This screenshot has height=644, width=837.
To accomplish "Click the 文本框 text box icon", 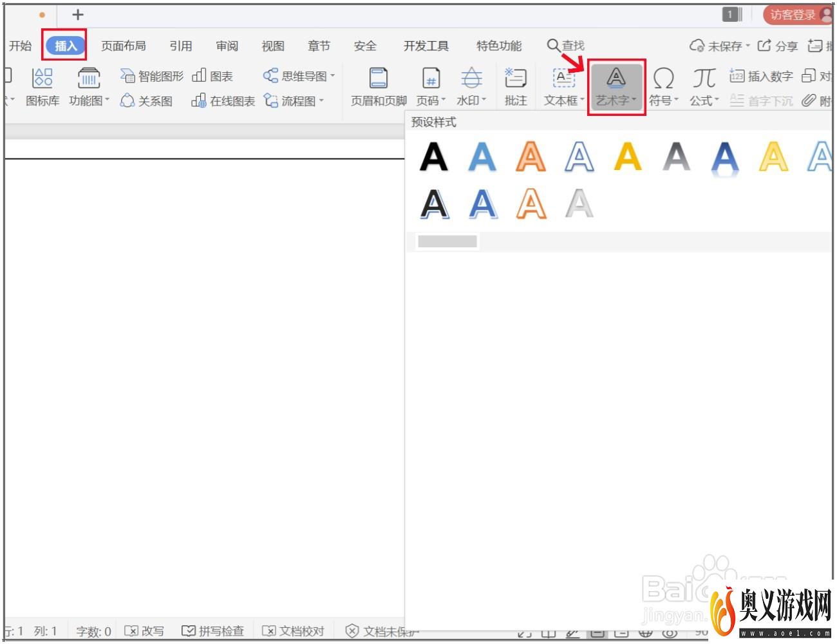I will (564, 79).
